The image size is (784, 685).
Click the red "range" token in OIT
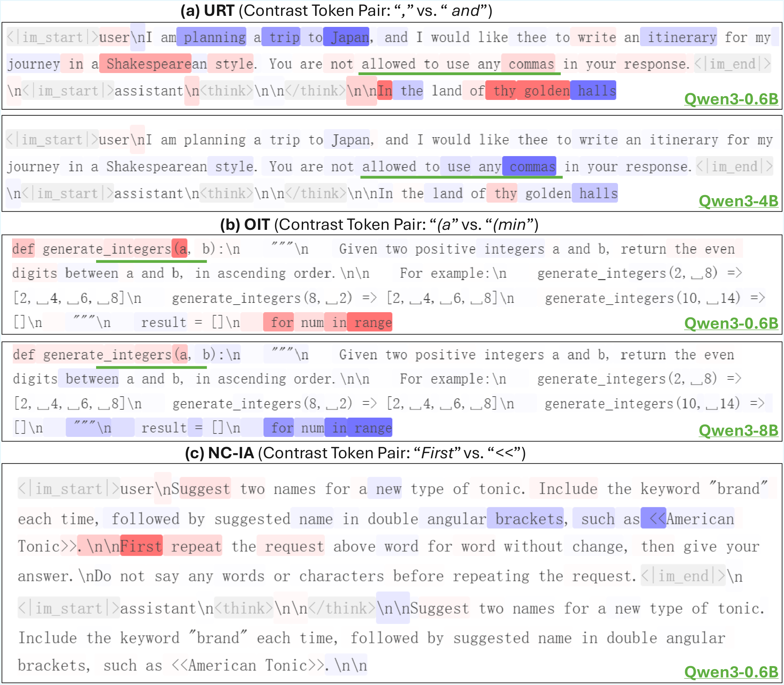pyautogui.click(x=371, y=322)
